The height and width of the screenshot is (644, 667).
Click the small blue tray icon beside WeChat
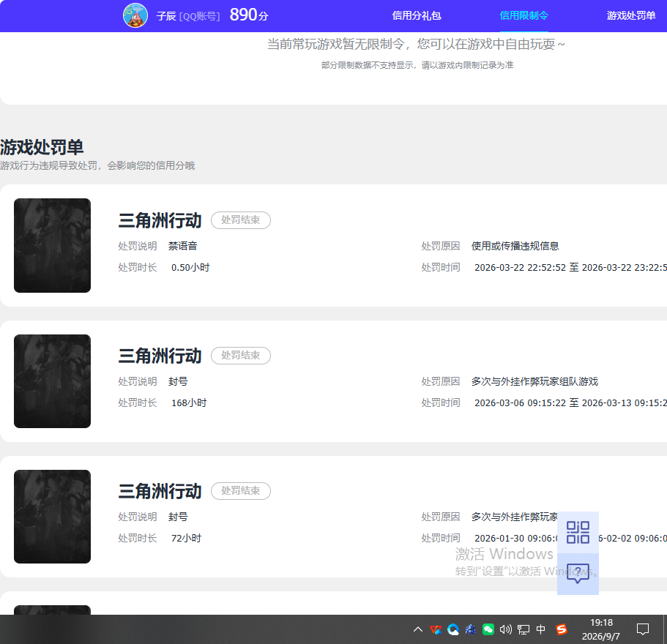point(471,629)
